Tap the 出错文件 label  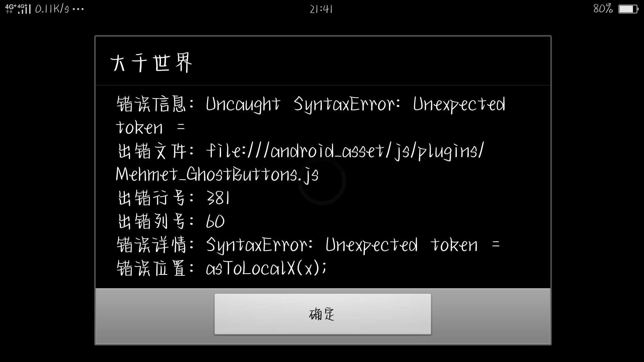(152, 151)
